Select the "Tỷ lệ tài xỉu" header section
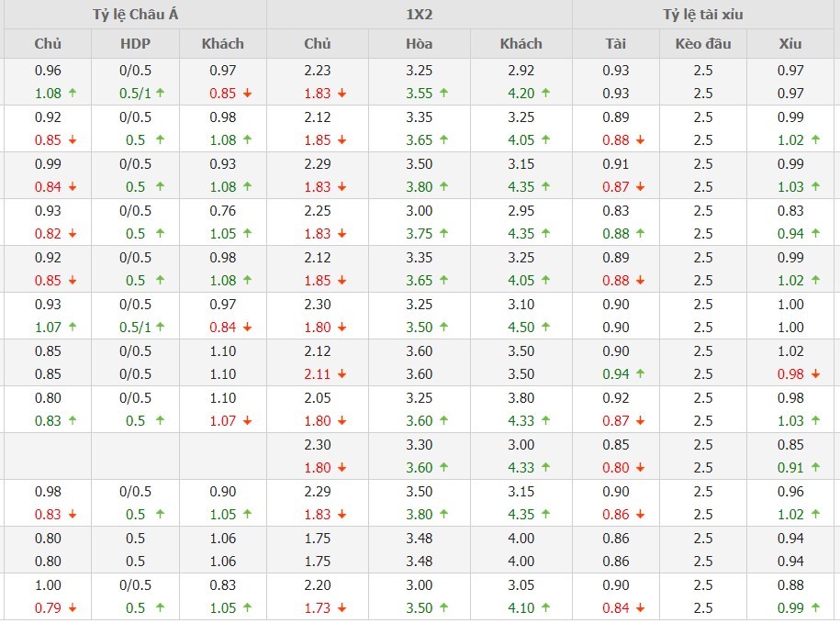 coord(704,15)
